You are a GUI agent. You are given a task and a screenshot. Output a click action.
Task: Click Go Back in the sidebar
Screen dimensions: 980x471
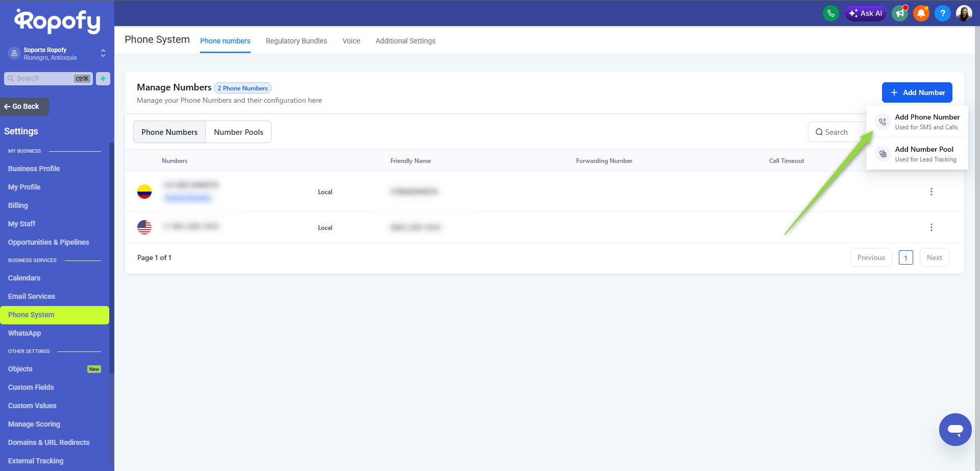click(x=24, y=107)
